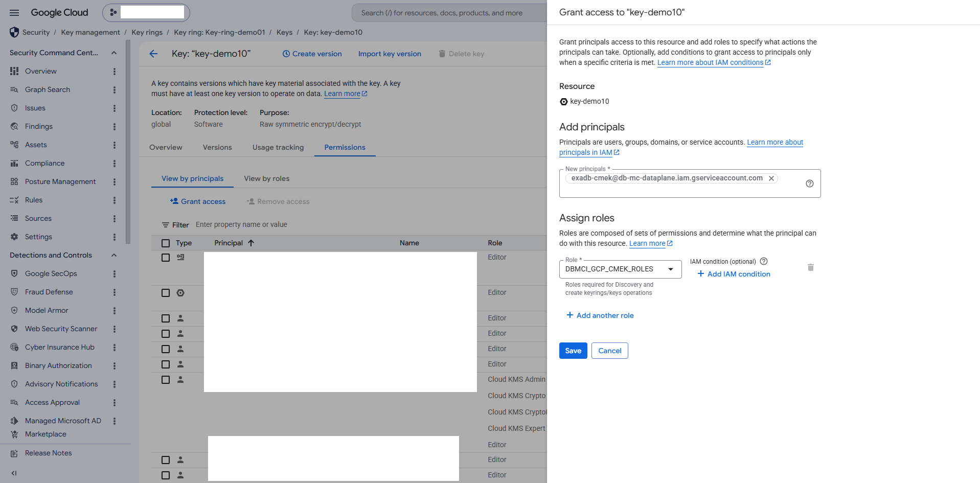Click Create version link

coord(312,54)
